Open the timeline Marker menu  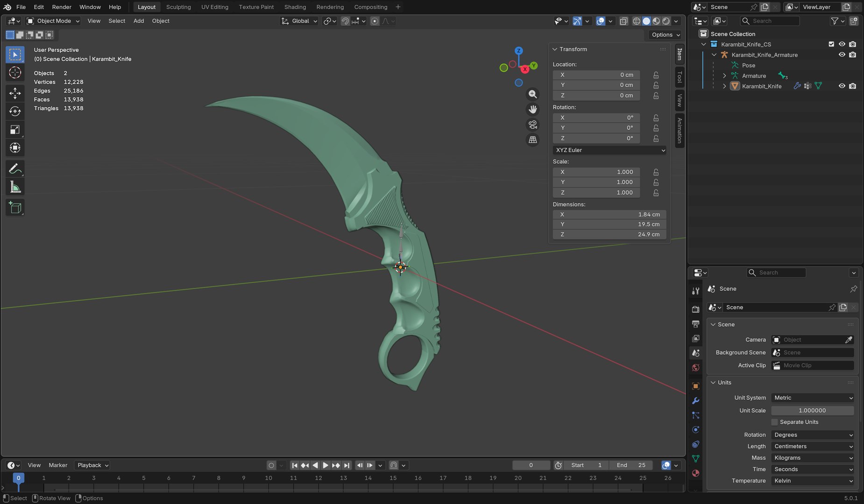58,465
